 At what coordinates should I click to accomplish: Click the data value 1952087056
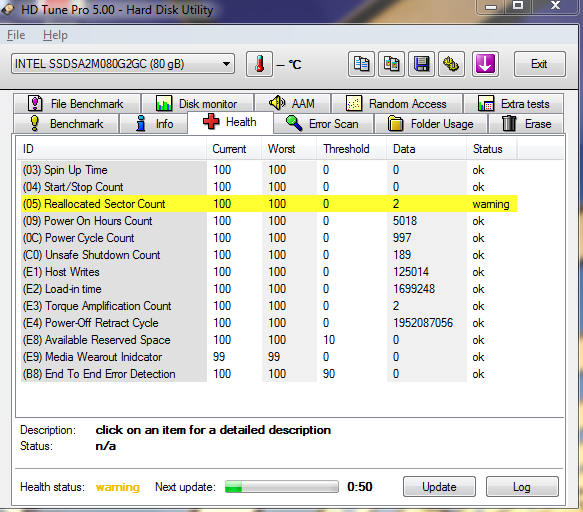[423, 323]
